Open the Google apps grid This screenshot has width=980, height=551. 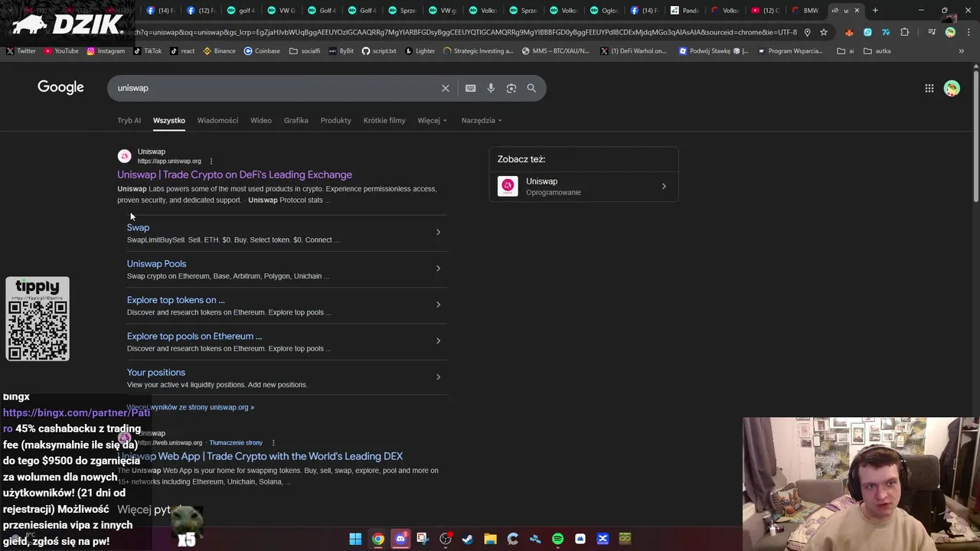[929, 88]
